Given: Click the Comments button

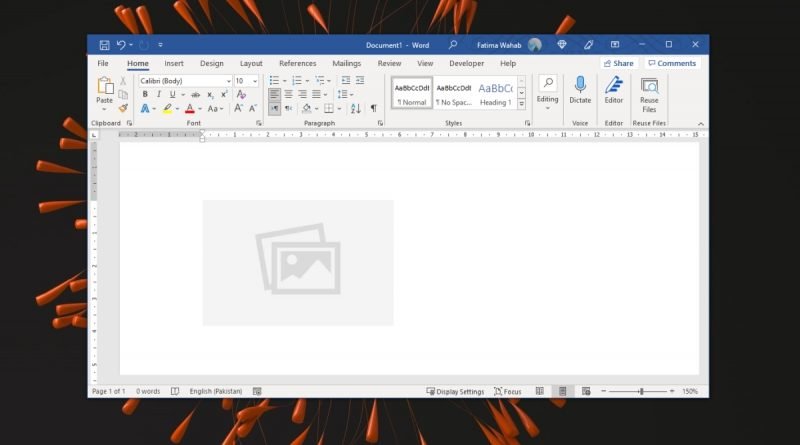Looking at the screenshot, I should (x=672, y=63).
